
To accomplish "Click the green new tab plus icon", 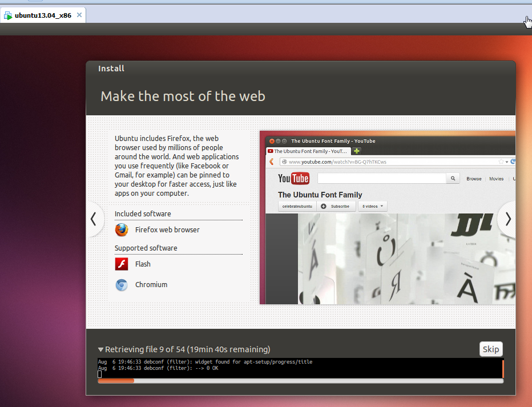I will (357, 151).
